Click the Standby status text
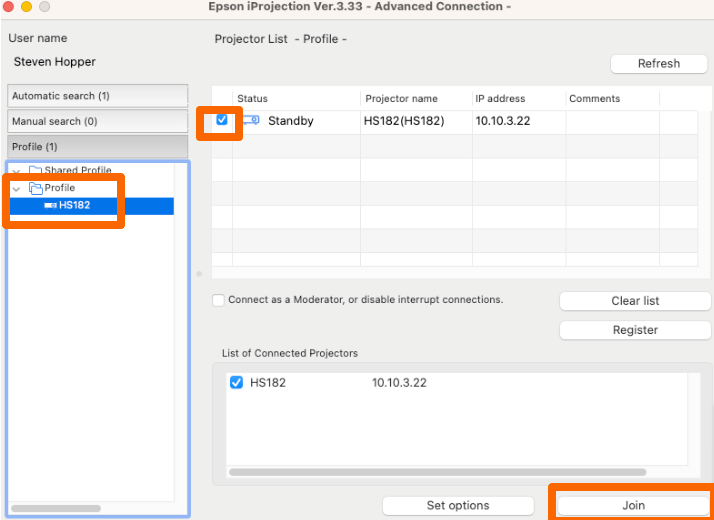 [x=291, y=121]
